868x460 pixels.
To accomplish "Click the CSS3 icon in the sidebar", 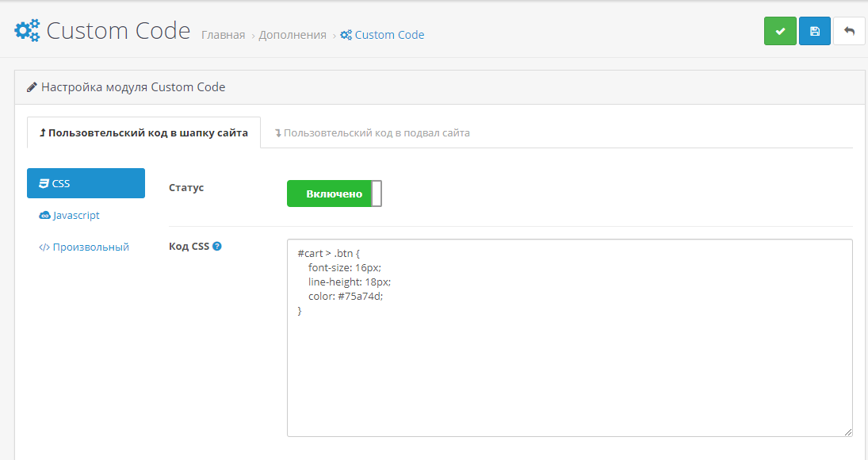I will [x=44, y=183].
